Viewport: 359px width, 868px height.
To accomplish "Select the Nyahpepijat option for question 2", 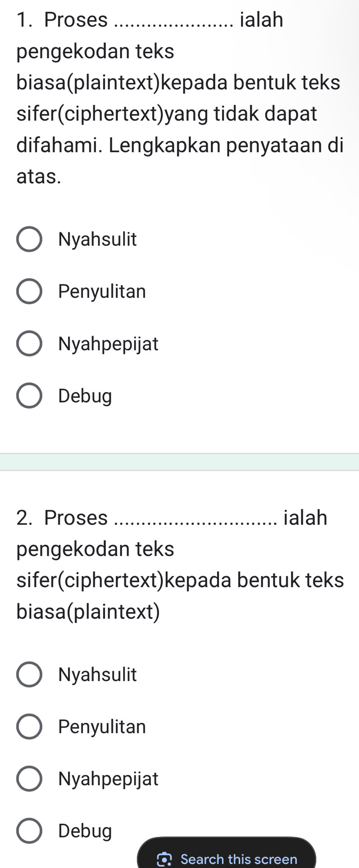I will pos(28,779).
